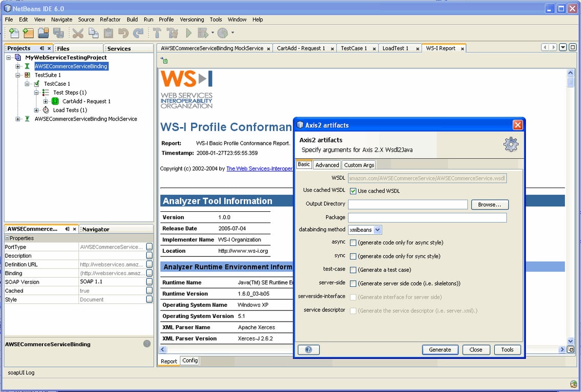
Task: Click the Debug Main Project icon
Action: [x=203, y=33]
